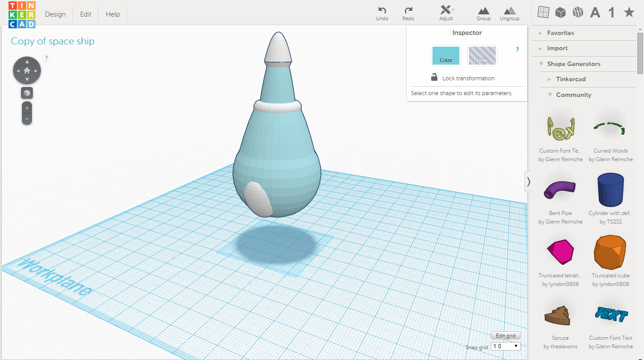The width and height of the screenshot is (644, 360).
Task: Open Inspector help question mark
Action: [517, 50]
